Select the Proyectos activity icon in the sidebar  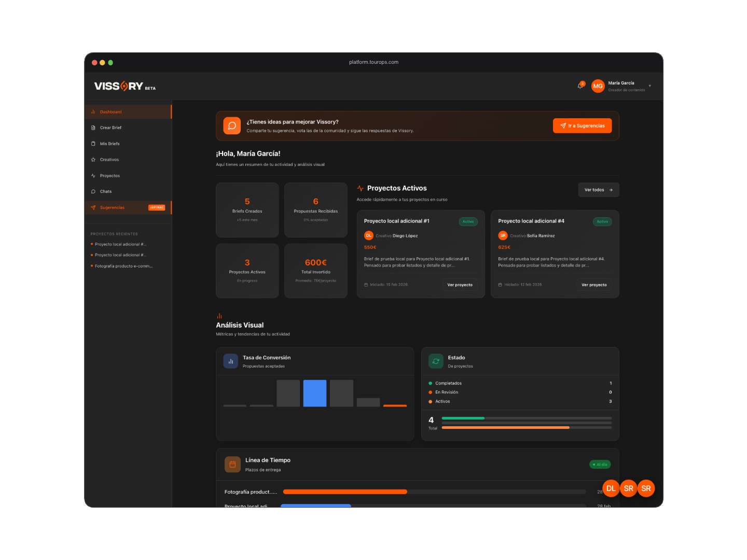click(x=94, y=175)
